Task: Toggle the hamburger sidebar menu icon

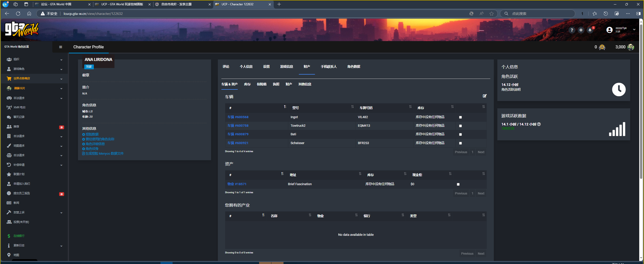Action: point(60,47)
